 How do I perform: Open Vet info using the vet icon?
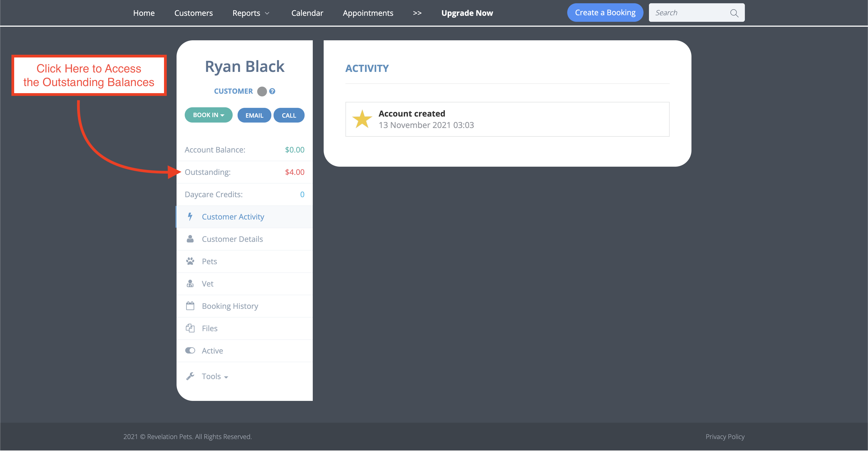click(191, 284)
